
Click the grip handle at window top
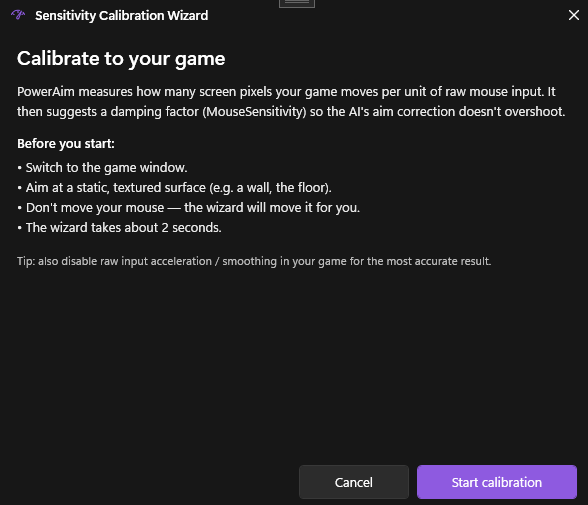[x=297, y=3]
